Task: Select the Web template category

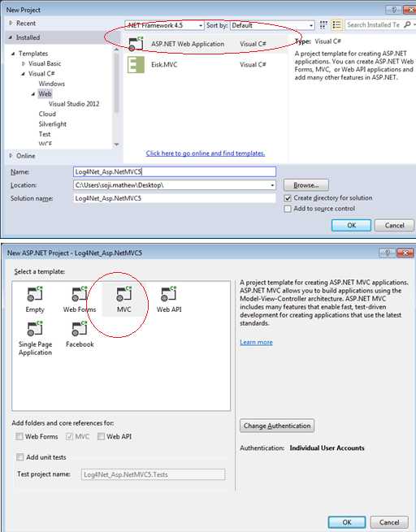Action: point(45,93)
